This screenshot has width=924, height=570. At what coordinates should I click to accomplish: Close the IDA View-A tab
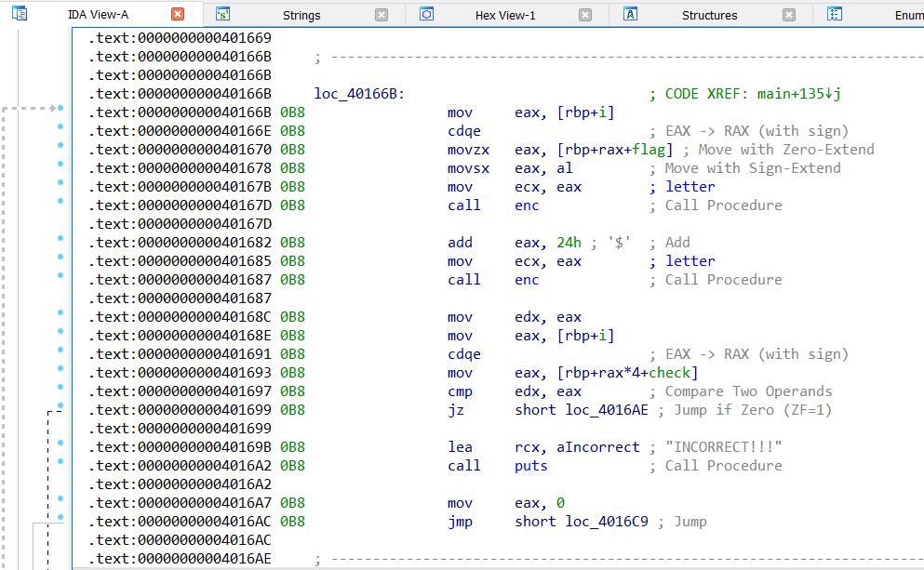[x=178, y=14]
